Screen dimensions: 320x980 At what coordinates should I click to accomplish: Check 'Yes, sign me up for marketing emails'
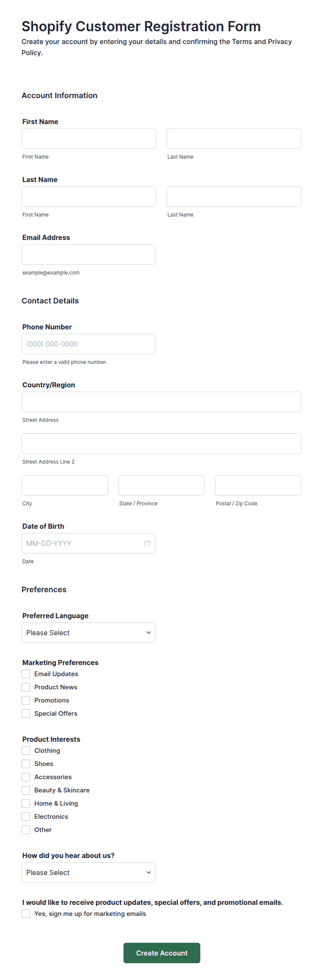[26, 914]
